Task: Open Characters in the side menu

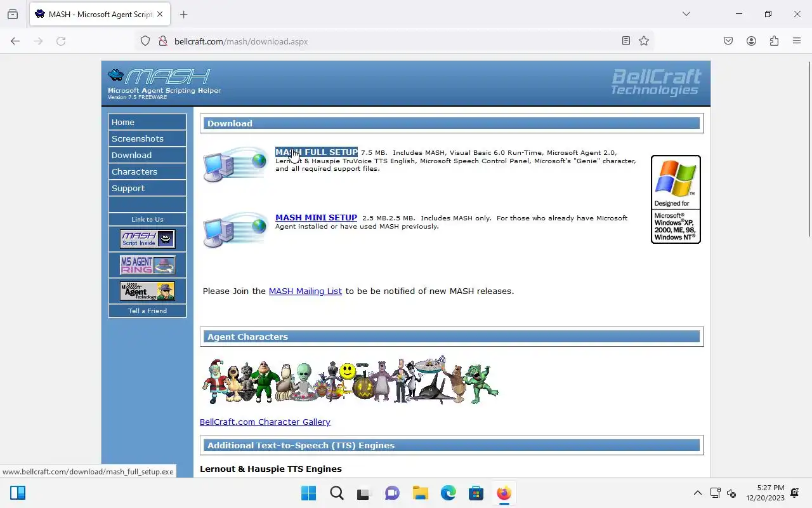Action: click(x=147, y=171)
